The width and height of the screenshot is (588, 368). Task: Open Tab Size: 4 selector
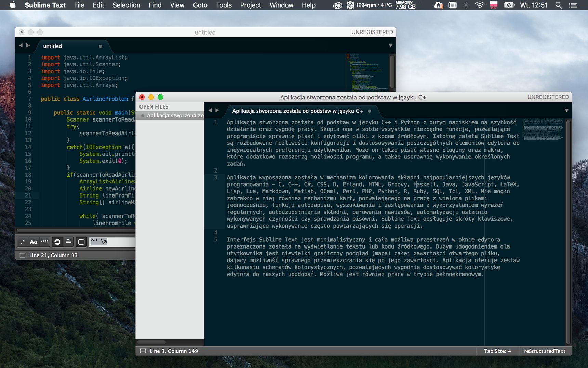497,351
